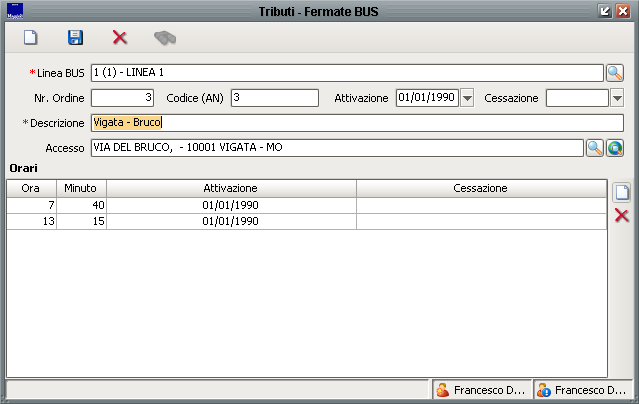This screenshot has width=639, height=404.
Task: Click Attivazione date in the 13:15 row
Action: tap(231, 221)
